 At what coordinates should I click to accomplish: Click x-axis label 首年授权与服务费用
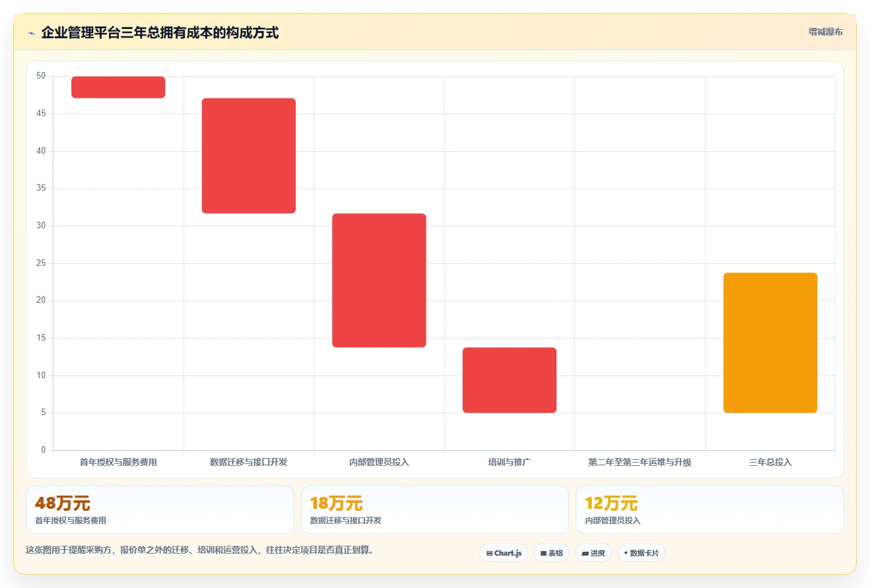118,463
